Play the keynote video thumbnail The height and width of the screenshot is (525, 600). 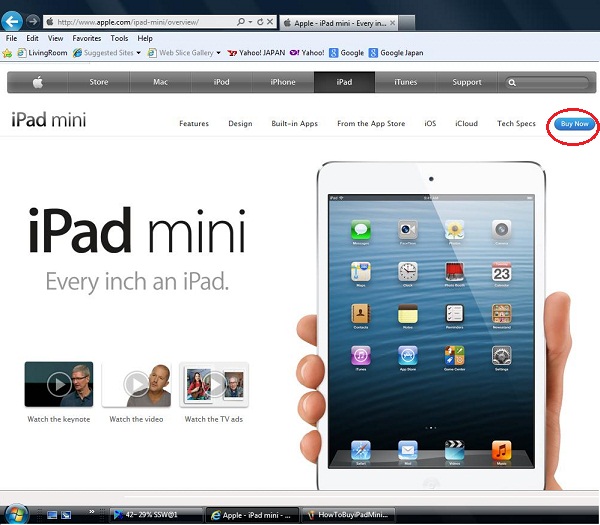coord(59,384)
